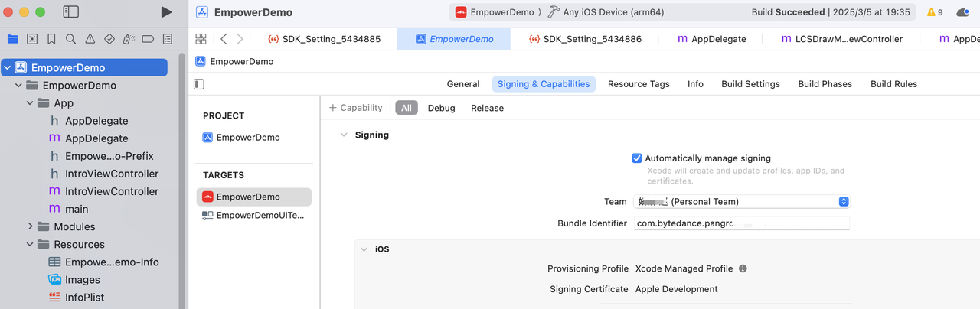Screen dimensions: 980x309
Task: Run the EmpowerDemo build
Action: pyautogui.click(x=166, y=12)
